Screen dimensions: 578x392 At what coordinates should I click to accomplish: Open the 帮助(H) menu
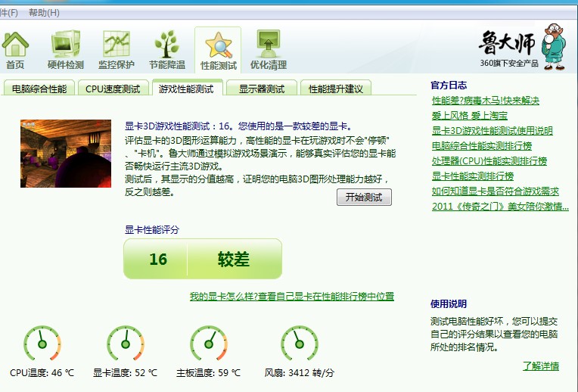click(44, 13)
